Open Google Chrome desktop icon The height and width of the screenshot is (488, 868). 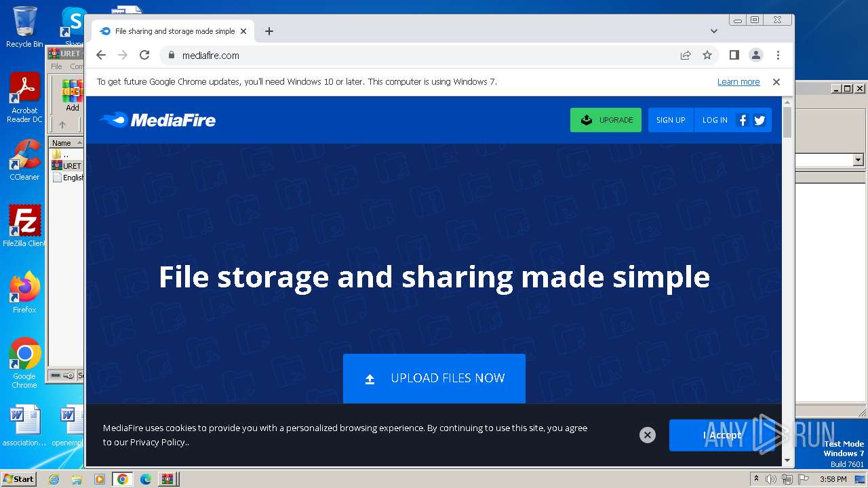click(x=24, y=363)
